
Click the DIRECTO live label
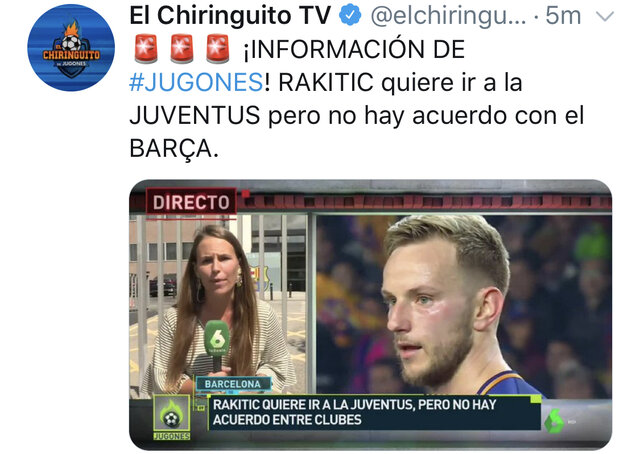191,202
